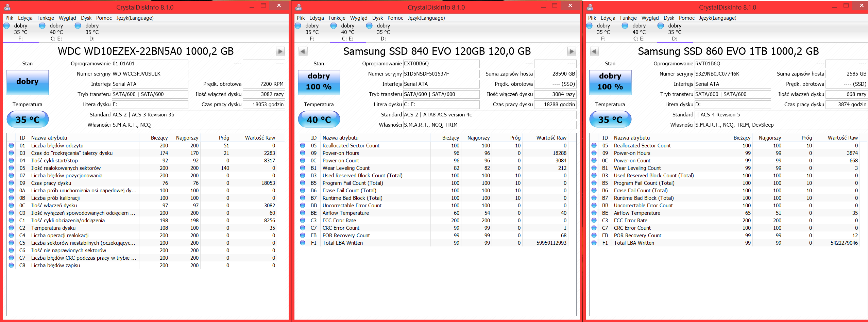The image size is (868, 322).
Task: Open Dysk menu in 840 EVO window
Action: pos(378,18)
